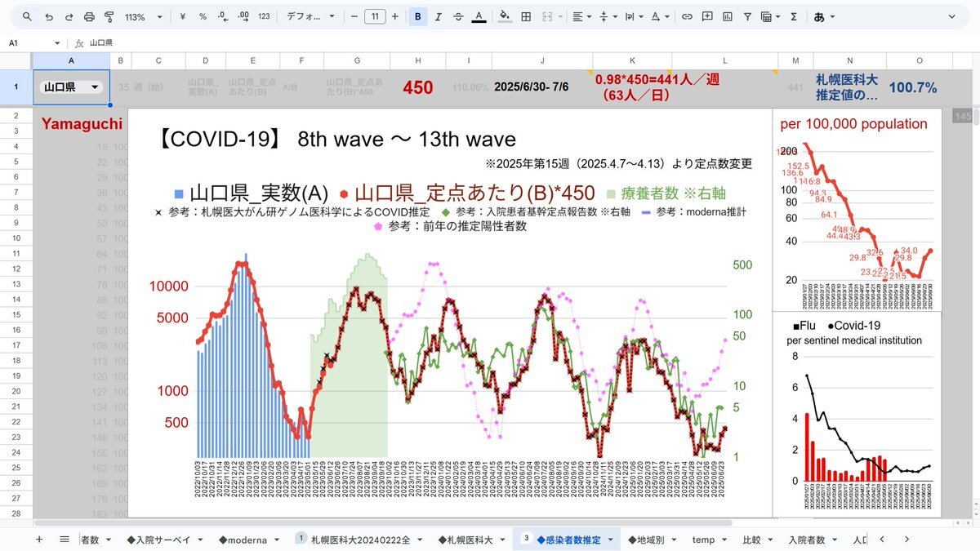Activate the paint format tool
The image size is (980, 551).
[109, 16]
